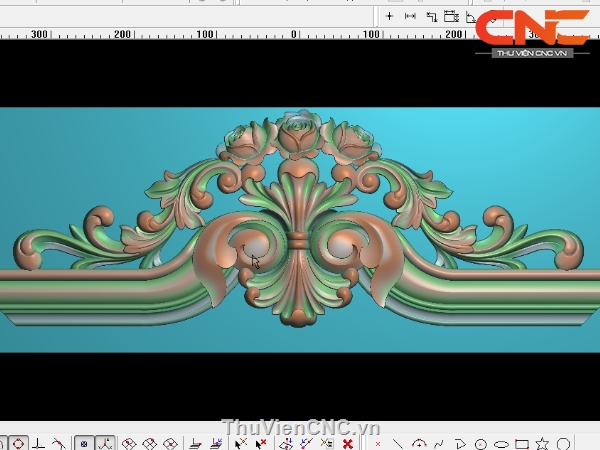Click the horizontal ruler at the zero mark
This screenshot has width=600, height=450.
pos(294,34)
